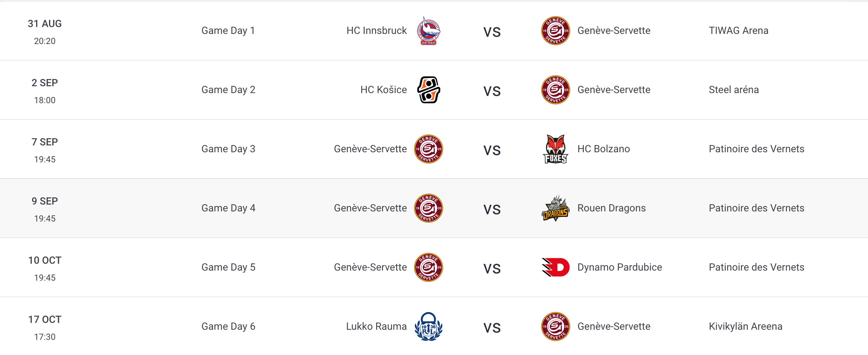Open the HC Innsbruck team name link
868x355 pixels.
(377, 31)
